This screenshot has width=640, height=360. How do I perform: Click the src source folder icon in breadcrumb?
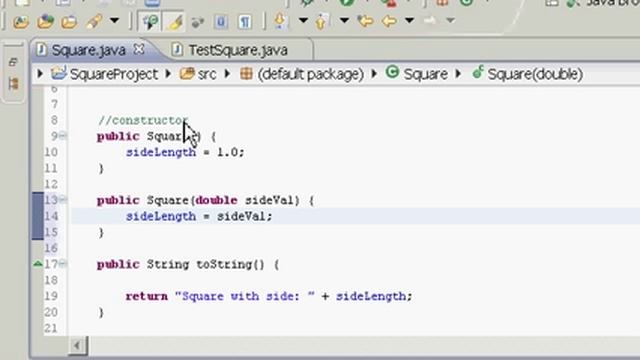[x=187, y=73]
